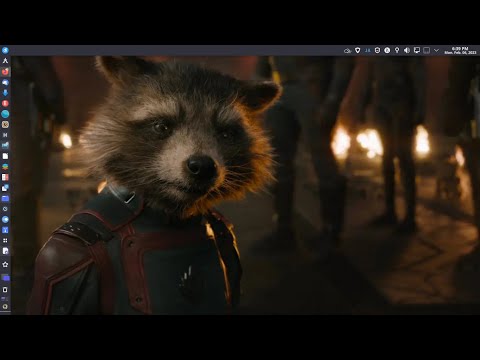Screen dimensions: 480x360
Task: Click the small gray ring icon in dock
Action: tap(5, 209)
